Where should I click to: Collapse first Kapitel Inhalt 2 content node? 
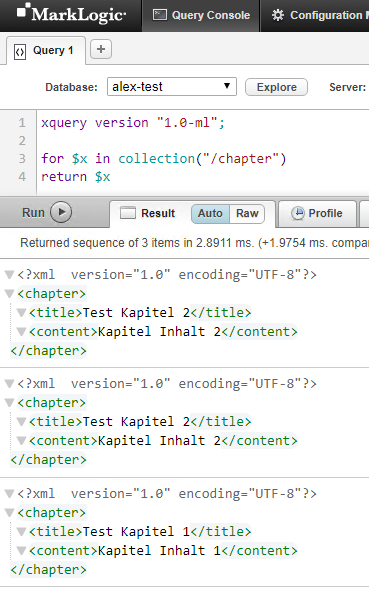point(22,332)
